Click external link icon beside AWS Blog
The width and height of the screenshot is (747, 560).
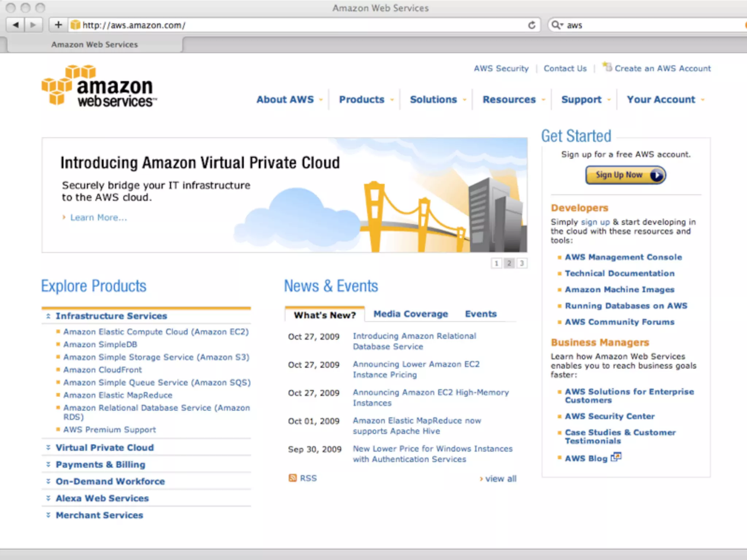(x=616, y=457)
